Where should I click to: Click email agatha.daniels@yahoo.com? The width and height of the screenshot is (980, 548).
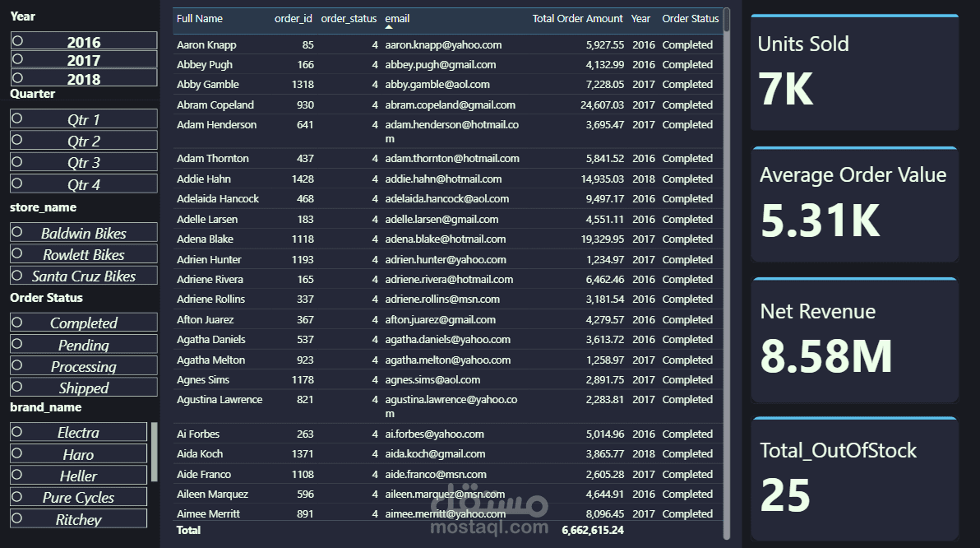coord(447,340)
